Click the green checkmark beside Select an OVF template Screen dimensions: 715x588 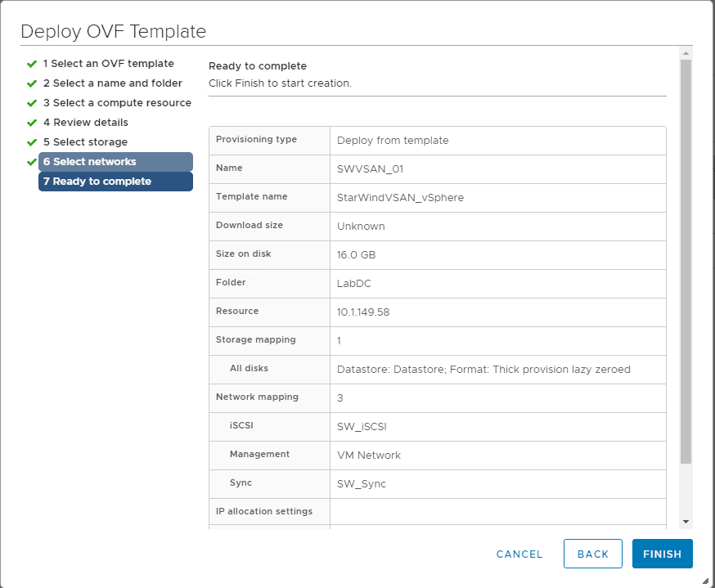pyautogui.click(x=32, y=64)
